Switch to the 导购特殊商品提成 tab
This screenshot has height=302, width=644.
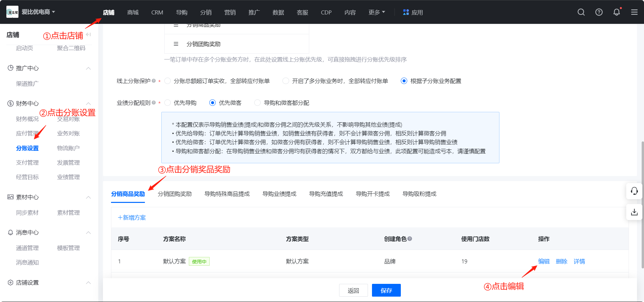click(227, 194)
